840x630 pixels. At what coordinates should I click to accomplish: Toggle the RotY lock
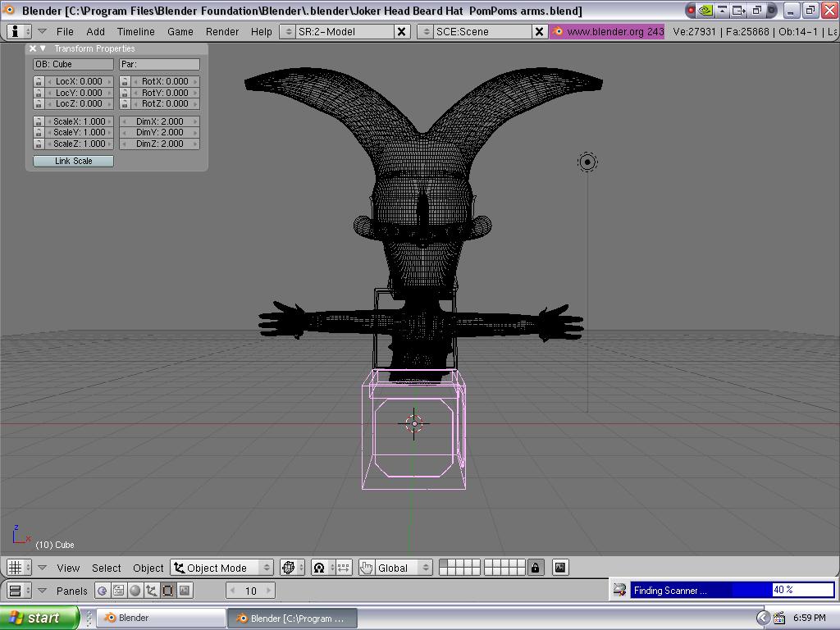pos(125,93)
